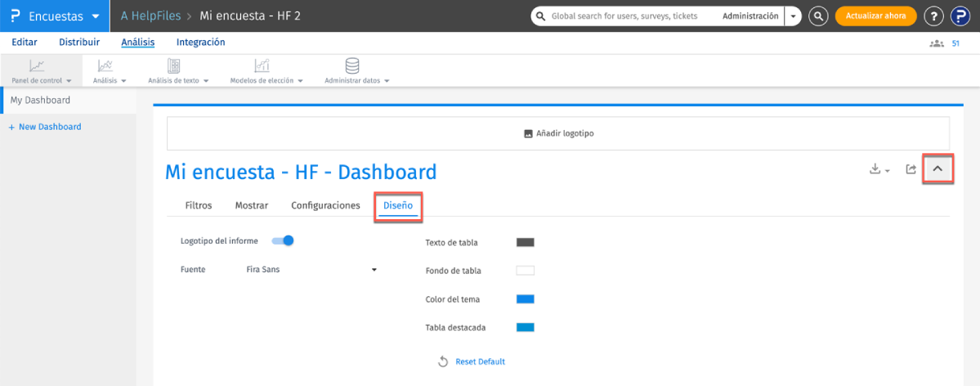Image resolution: width=980 pixels, height=386 pixels.
Task: Click the download dashboard icon
Action: pyautogui.click(x=876, y=169)
